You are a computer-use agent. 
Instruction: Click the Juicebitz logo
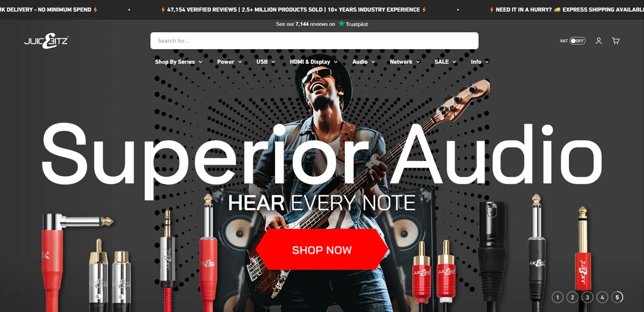click(46, 41)
